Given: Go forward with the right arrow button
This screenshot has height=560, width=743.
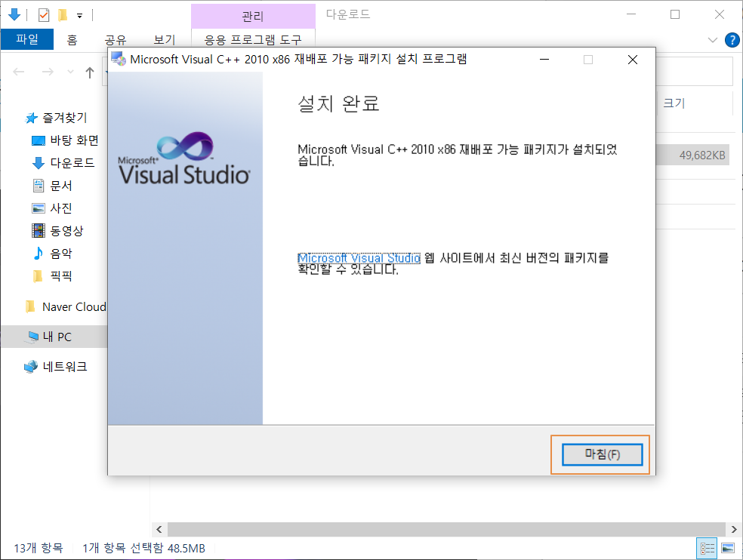Looking at the screenshot, I should click(x=48, y=72).
